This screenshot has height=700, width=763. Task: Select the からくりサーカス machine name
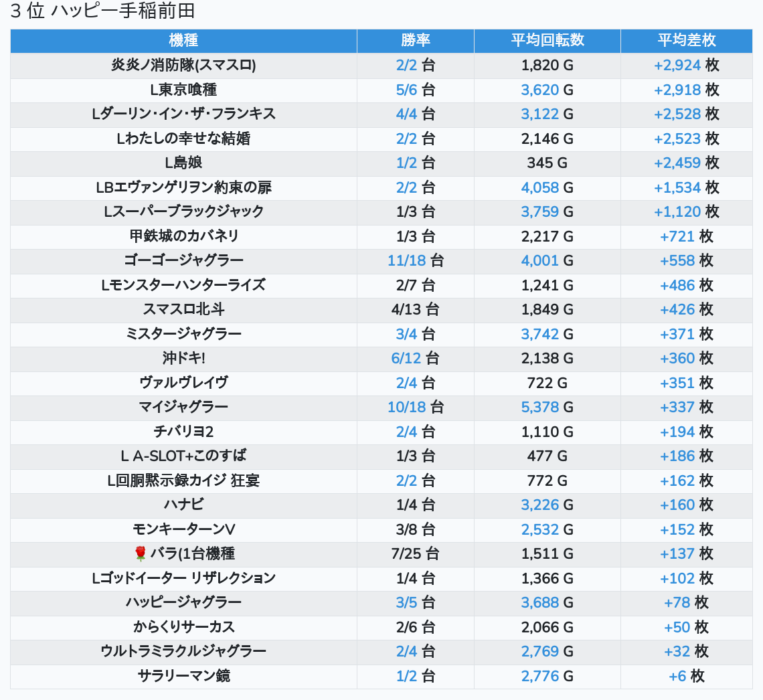coord(183,627)
